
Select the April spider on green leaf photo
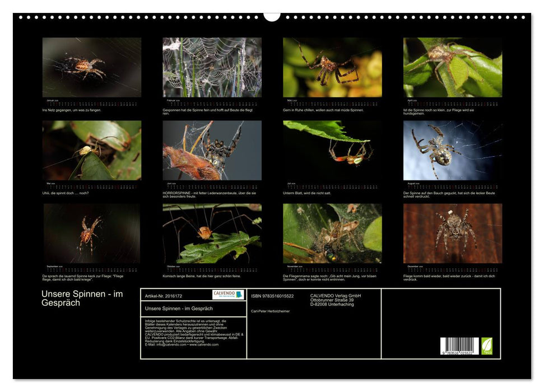coord(453,67)
